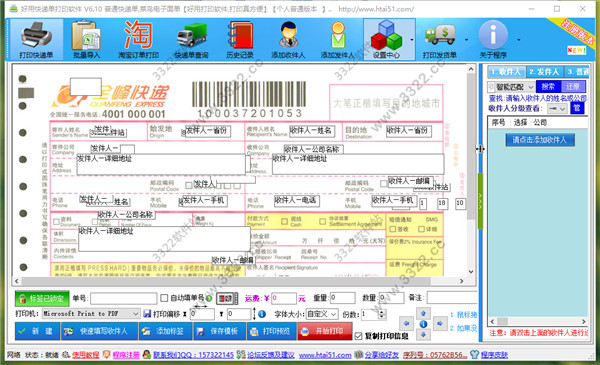Click the recipient list horizontal scrollbar thumb
This screenshot has height=365, width=600.
[502, 321]
